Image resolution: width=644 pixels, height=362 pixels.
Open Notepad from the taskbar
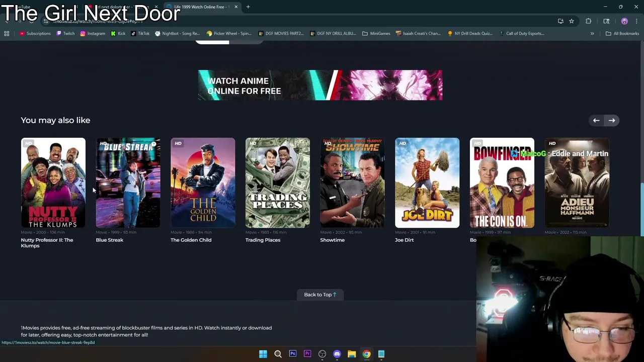(381, 354)
